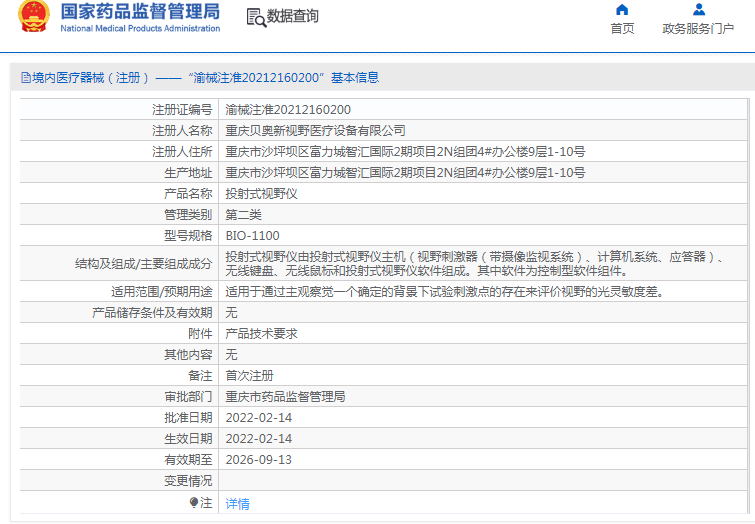The image size is (755, 524).
Task: Select 重庆市药品监督管理局 approval department
Action: click(x=285, y=396)
